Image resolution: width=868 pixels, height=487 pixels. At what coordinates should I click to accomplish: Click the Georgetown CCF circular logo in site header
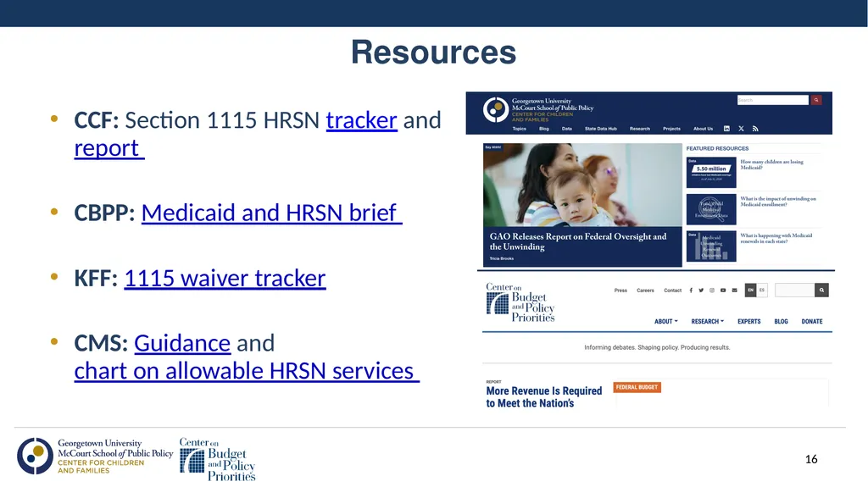coord(495,109)
